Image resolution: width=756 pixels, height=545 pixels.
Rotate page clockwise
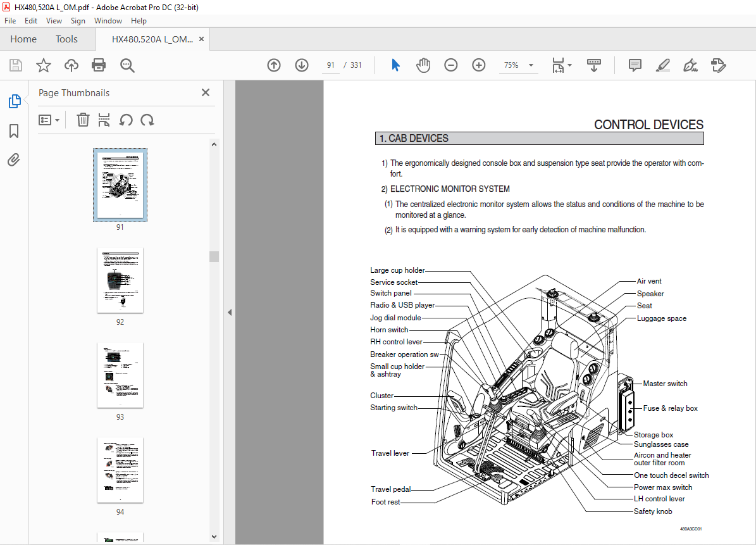[x=147, y=120]
